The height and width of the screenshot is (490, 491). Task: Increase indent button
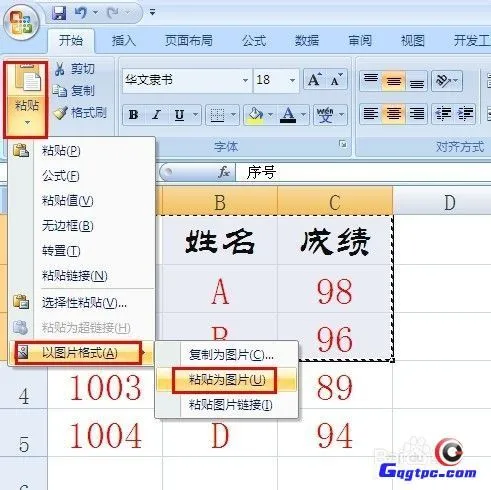pyautogui.click(x=465, y=114)
